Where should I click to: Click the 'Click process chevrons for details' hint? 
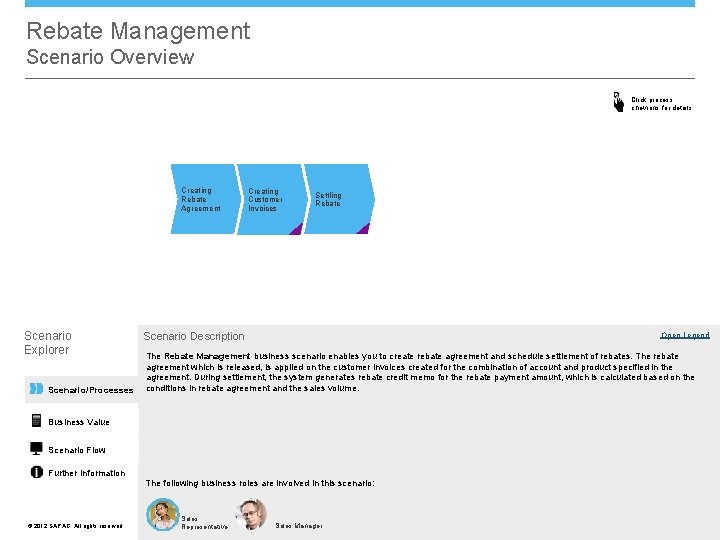coord(661,104)
